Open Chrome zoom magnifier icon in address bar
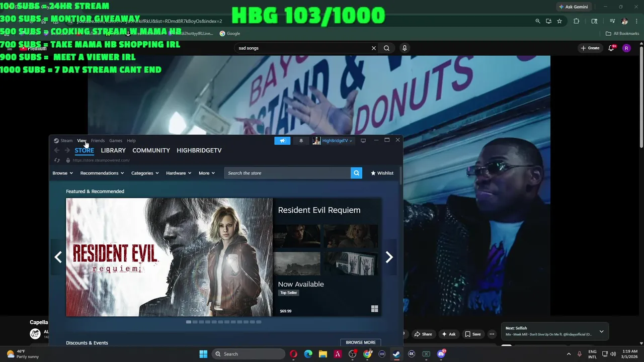The width and height of the screenshot is (644, 362). [x=538, y=21]
